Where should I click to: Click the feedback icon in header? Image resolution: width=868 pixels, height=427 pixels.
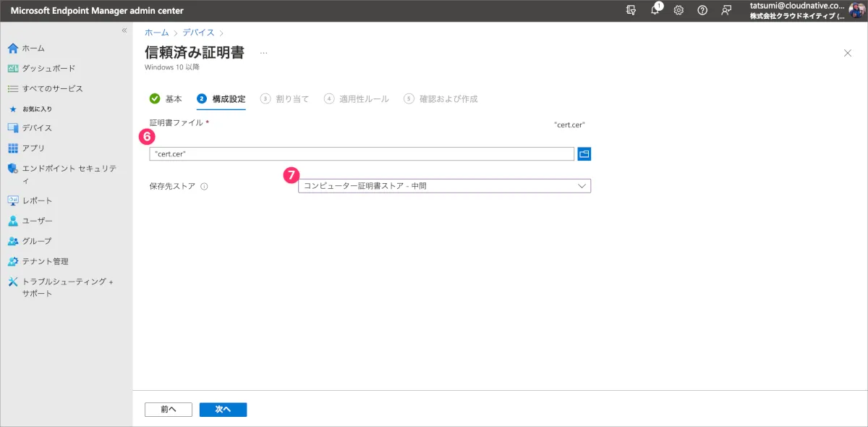[x=726, y=10]
